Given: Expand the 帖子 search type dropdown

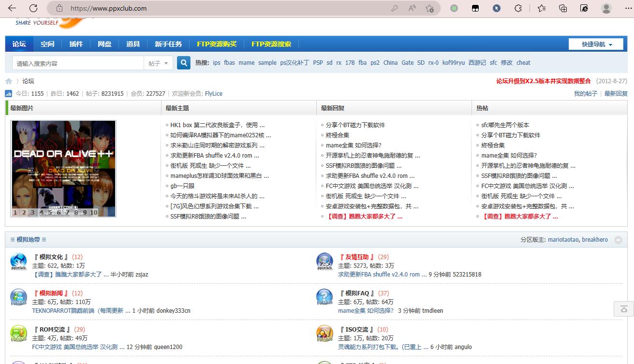Looking at the screenshot, I should (x=158, y=63).
